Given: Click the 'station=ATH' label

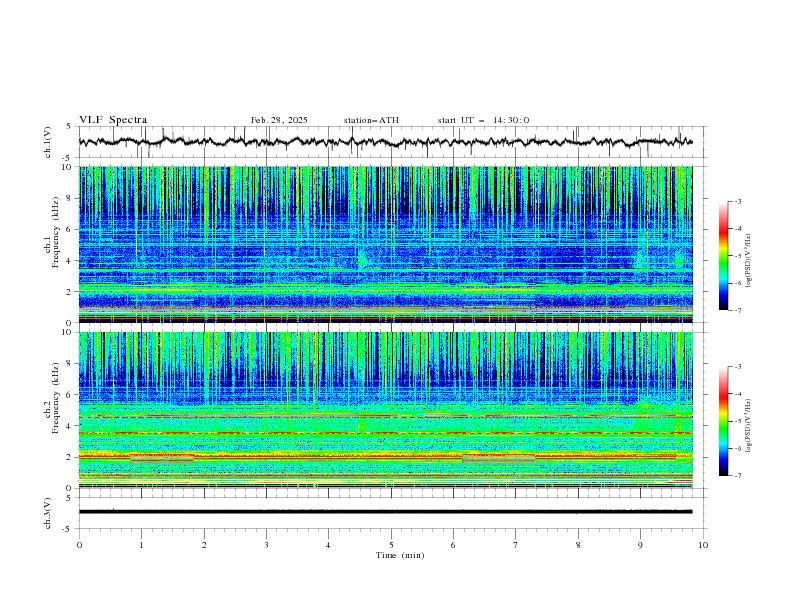Looking at the screenshot, I should click(x=371, y=120).
